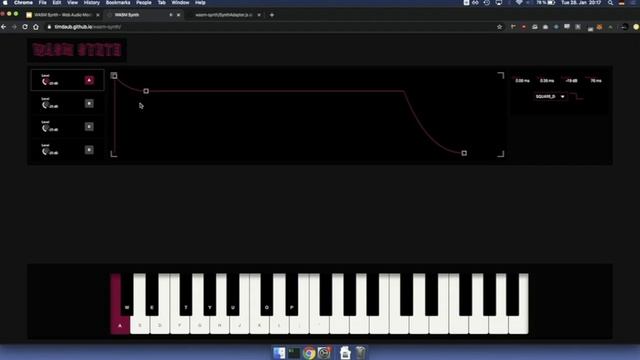The width and height of the screenshot is (640, 360).
Task: Click the 76 ms release value
Action: click(596, 81)
